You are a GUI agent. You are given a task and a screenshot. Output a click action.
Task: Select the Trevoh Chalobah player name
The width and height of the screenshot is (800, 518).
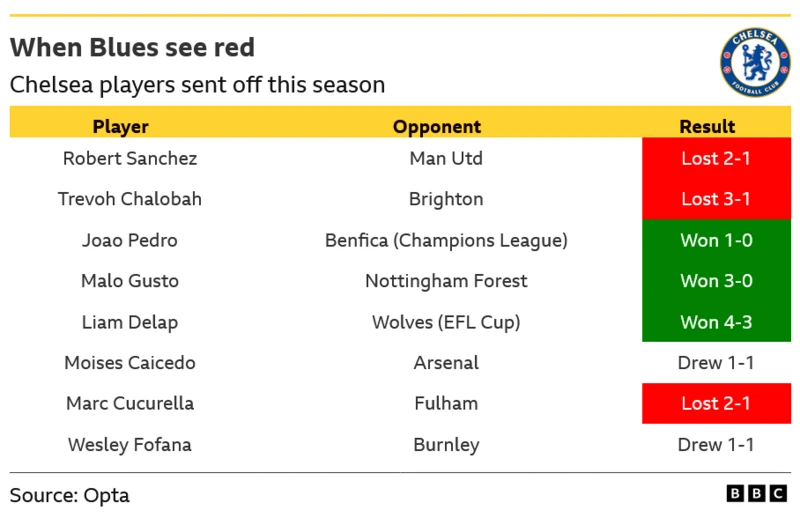coord(130,199)
